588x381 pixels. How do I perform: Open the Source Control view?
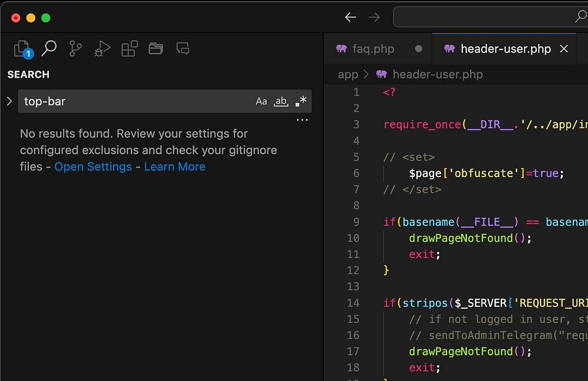[76, 49]
